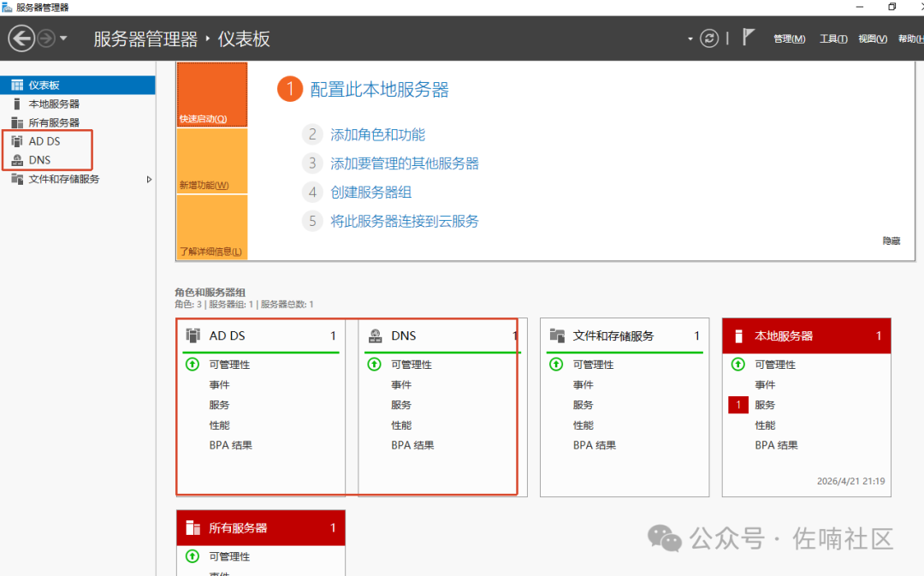Screen dimensions: 924x576
Task: Click the 所有服务器 tile header icon
Action: [193, 528]
